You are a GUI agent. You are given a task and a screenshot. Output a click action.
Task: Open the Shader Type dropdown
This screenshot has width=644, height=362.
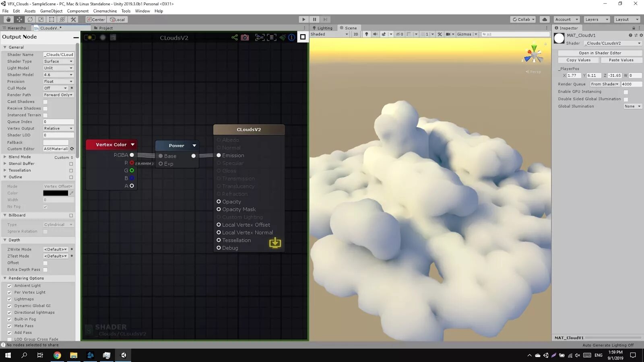click(58, 62)
